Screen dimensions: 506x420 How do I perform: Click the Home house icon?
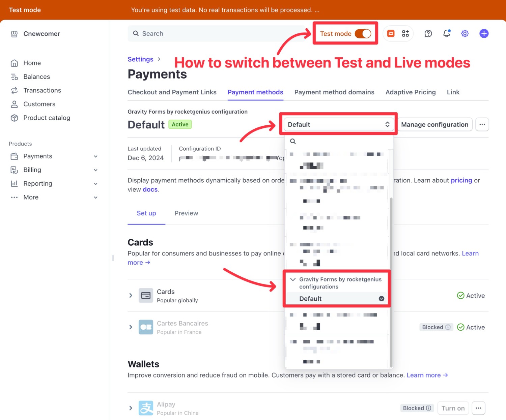click(x=14, y=63)
